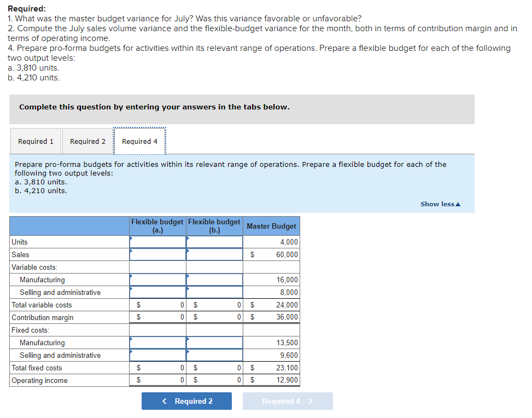The height and width of the screenshot is (418, 532).
Task: Click the Master Budget column header
Action: 271,226
